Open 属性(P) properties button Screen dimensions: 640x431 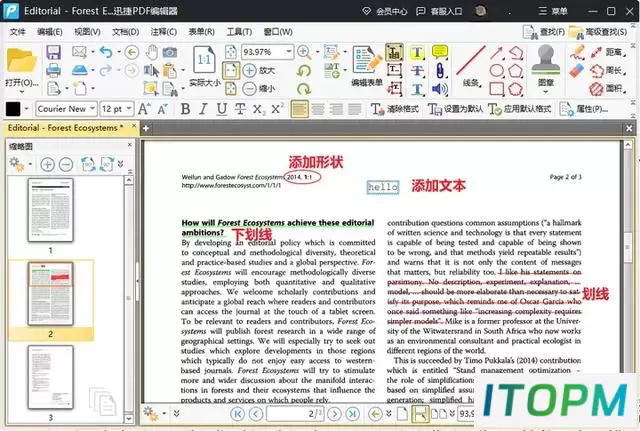[584, 109]
